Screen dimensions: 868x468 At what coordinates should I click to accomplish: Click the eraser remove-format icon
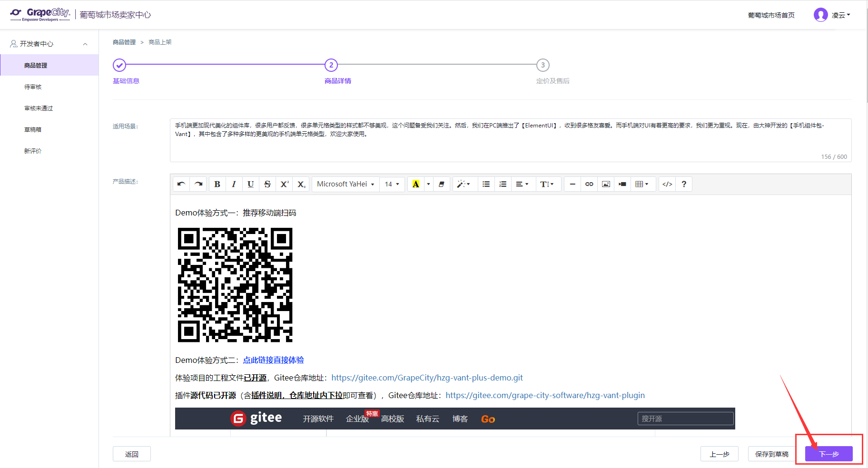coord(441,184)
